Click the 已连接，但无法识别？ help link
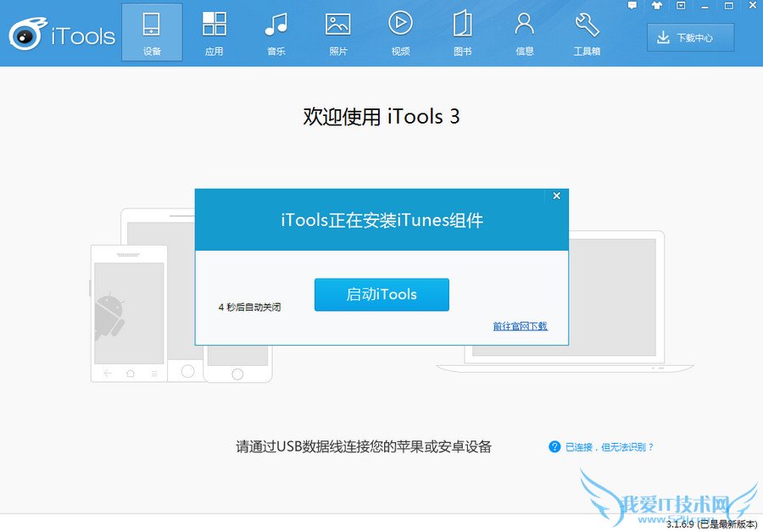Screen dimensions: 763x532 (610, 447)
